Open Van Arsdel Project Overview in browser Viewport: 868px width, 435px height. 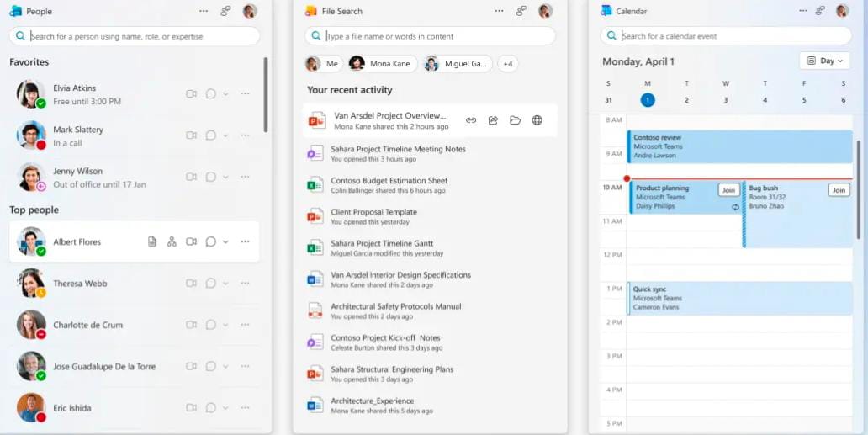coord(537,120)
